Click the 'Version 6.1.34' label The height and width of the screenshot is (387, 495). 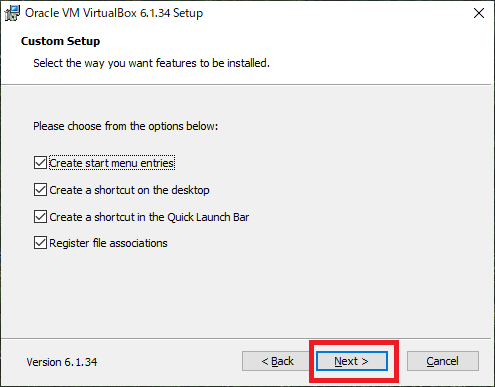tap(62, 362)
